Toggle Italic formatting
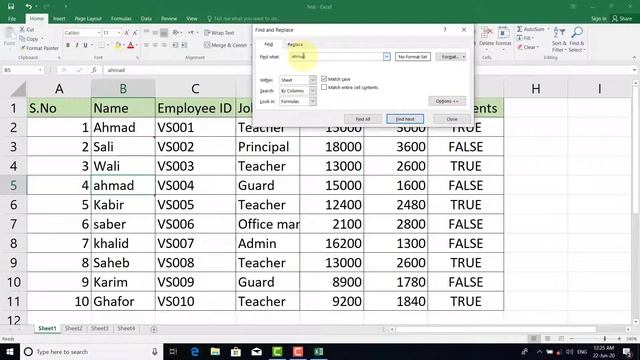 pos(76,45)
